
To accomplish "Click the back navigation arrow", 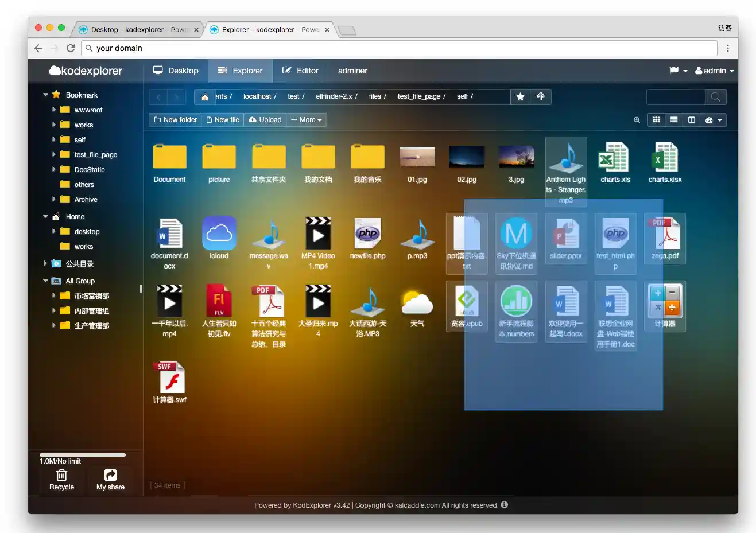I will click(158, 96).
